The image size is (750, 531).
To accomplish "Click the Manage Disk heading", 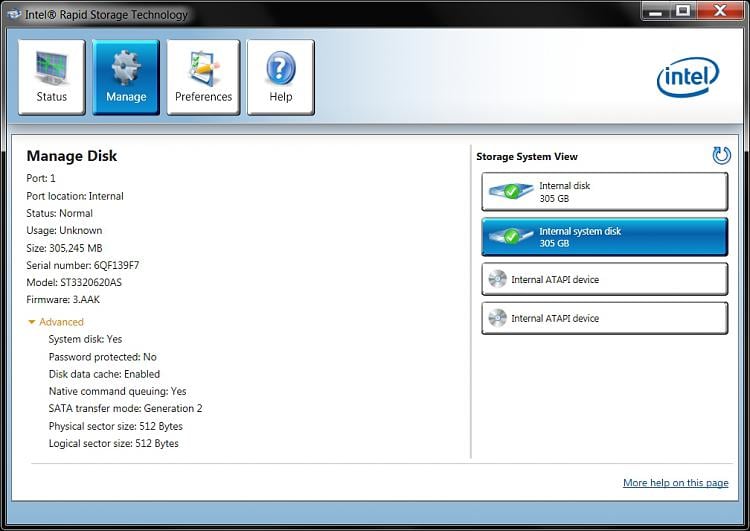I will pyautogui.click(x=72, y=156).
